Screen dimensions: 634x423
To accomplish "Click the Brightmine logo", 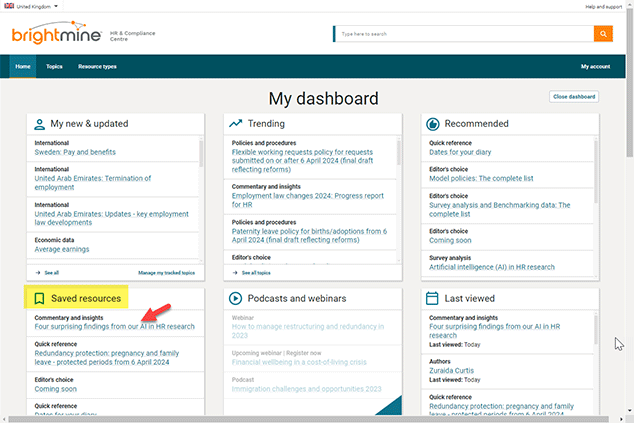I will pyautogui.click(x=57, y=32).
